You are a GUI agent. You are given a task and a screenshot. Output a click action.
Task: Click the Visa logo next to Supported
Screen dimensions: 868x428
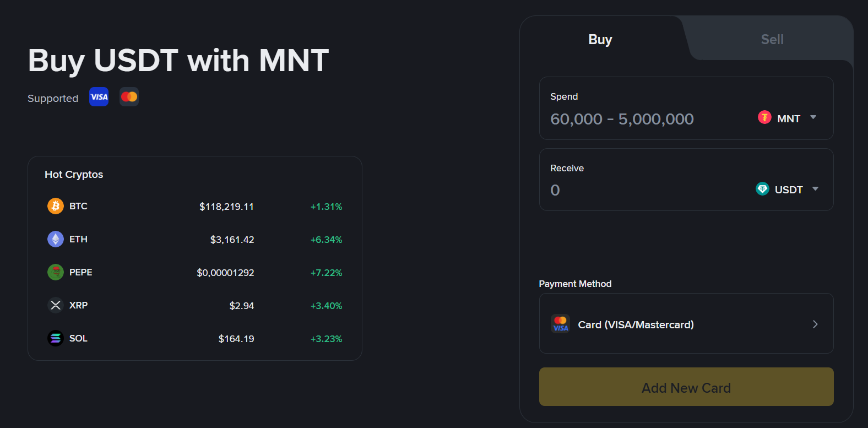click(99, 97)
